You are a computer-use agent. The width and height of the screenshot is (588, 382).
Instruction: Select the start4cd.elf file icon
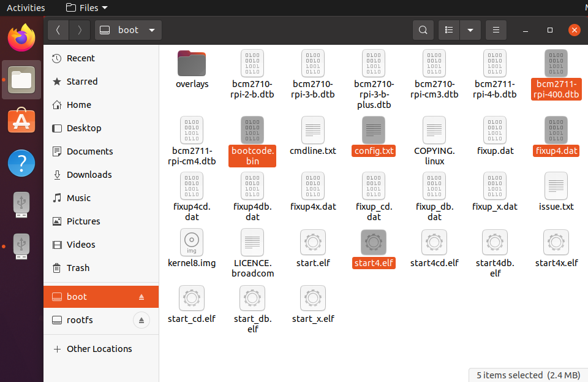(434, 242)
